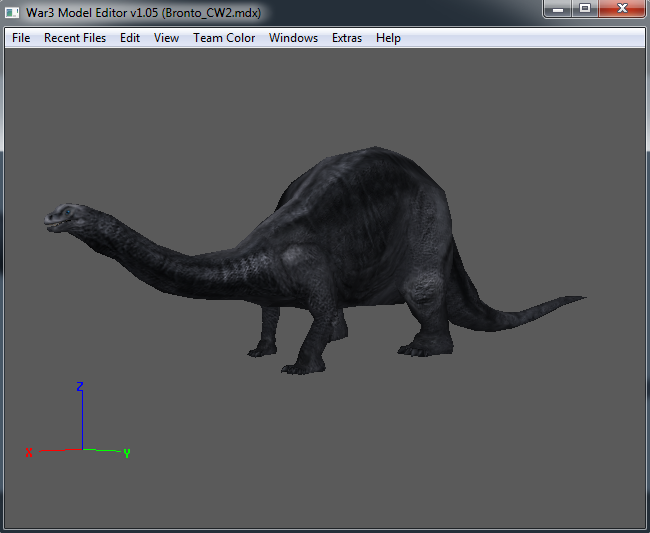Open the Extras menu
This screenshot has width=650, height=533.
click(x=347, y=38)
